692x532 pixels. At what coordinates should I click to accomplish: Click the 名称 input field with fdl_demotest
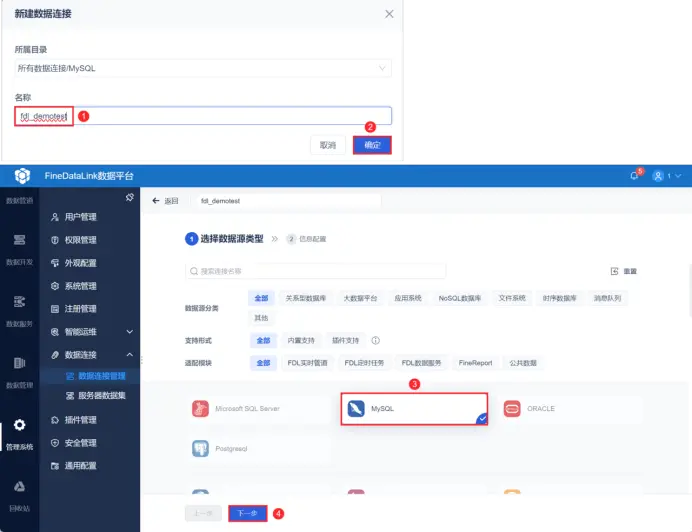pos(203,116)
